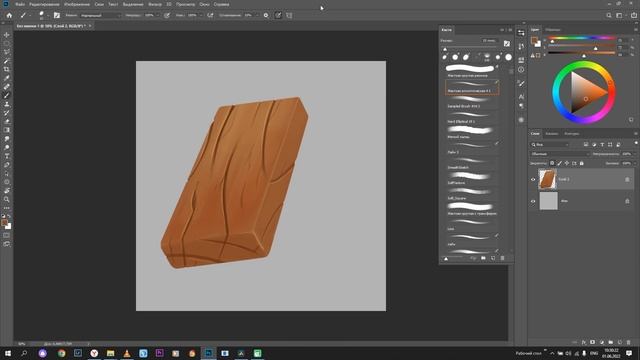Image resolution: width=640 pixels, height=360 pixels.
Task: Select the Move tool
Action: tap(7, 35)
